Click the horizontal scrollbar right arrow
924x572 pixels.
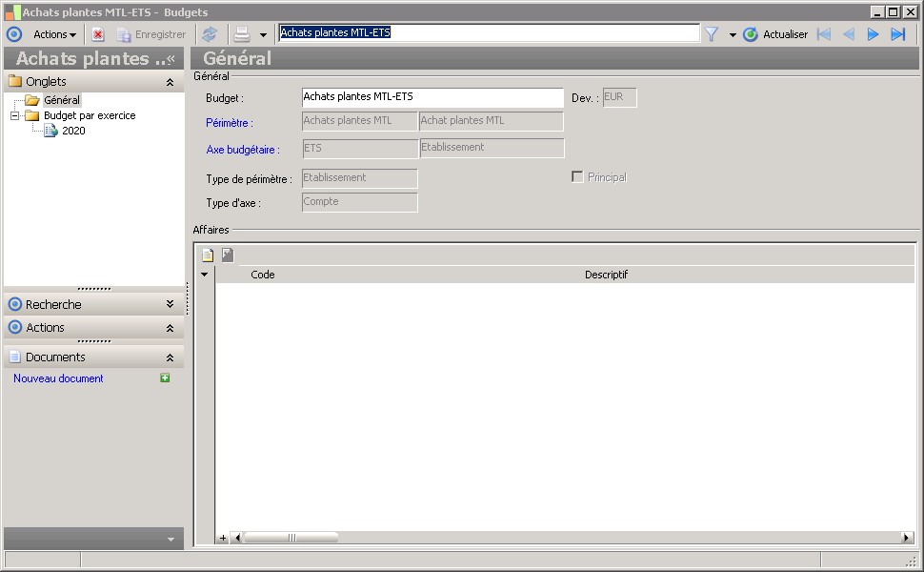908,538
